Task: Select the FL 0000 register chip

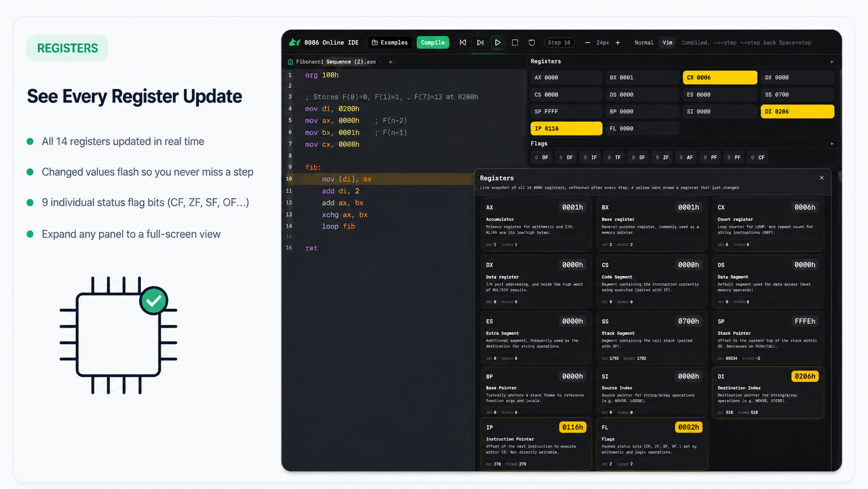Action: point(642,128)
